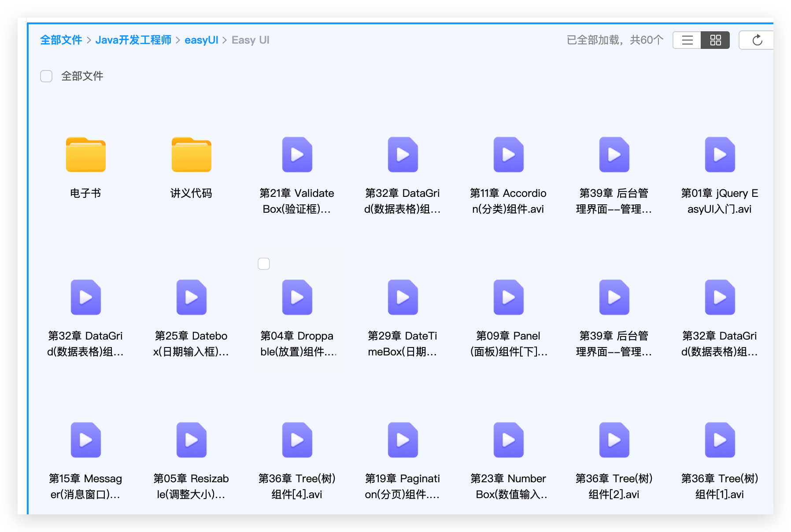
Task: Click video icon for 第21章 ValidateBox
Action: 297,155
